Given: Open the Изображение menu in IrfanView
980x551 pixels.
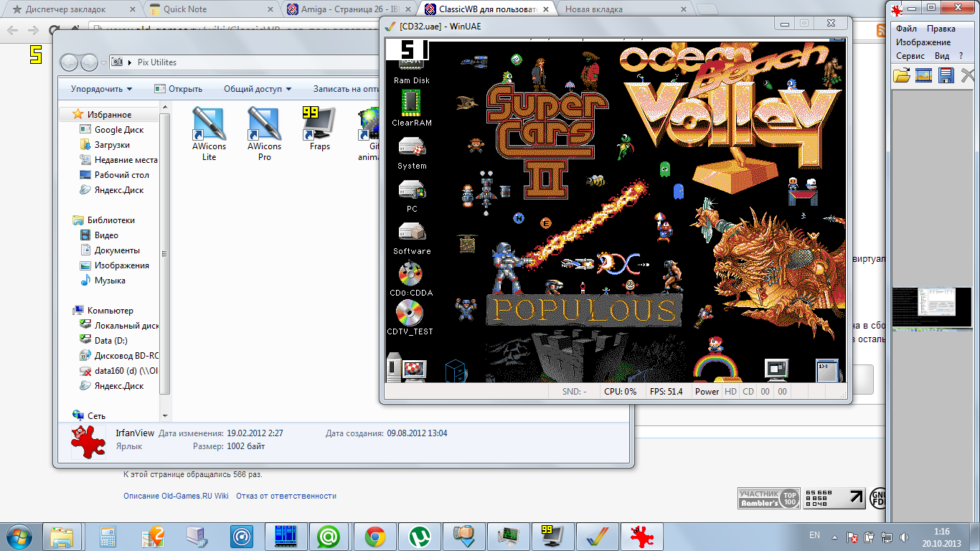Looking at the screenshot, I should tap(923, 42).
